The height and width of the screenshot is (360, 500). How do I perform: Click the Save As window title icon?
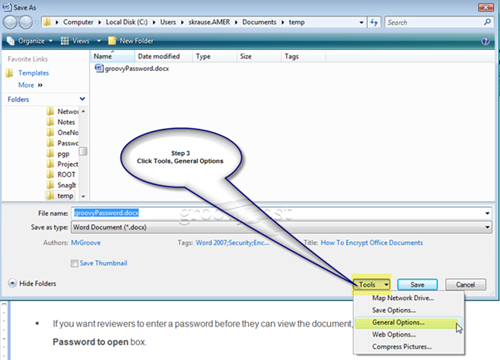7,7
